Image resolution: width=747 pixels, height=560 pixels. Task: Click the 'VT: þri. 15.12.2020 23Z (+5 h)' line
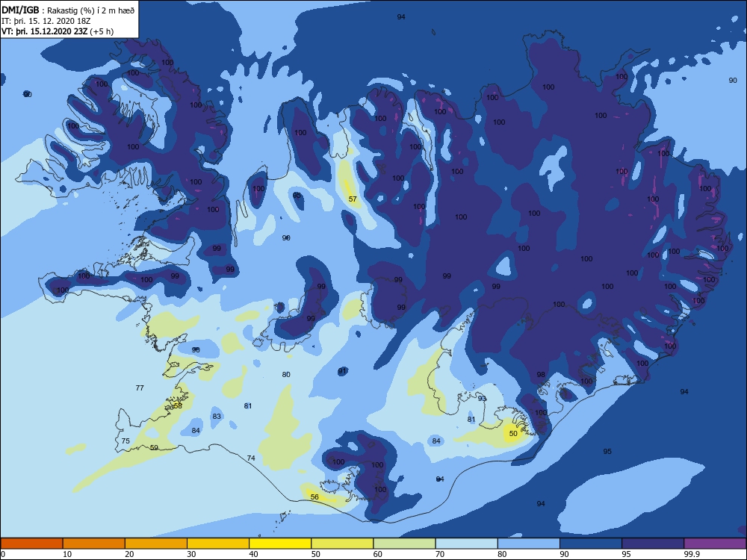(x=58, y=31)
